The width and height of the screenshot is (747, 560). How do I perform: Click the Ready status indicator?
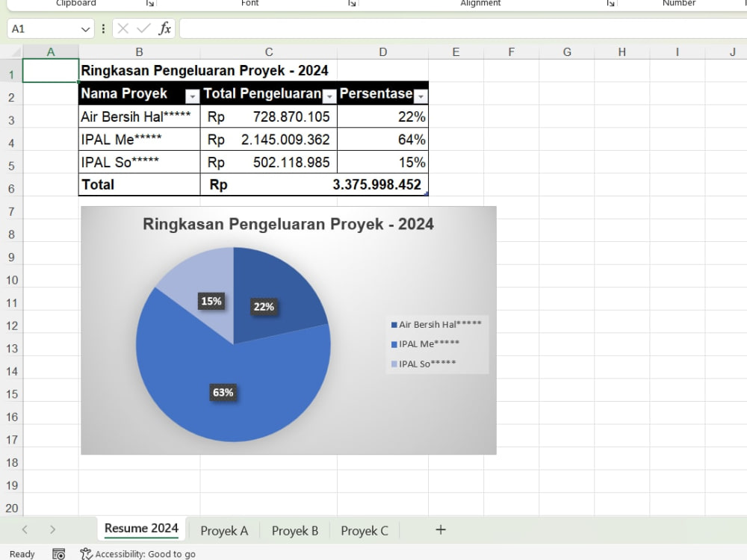22,554
